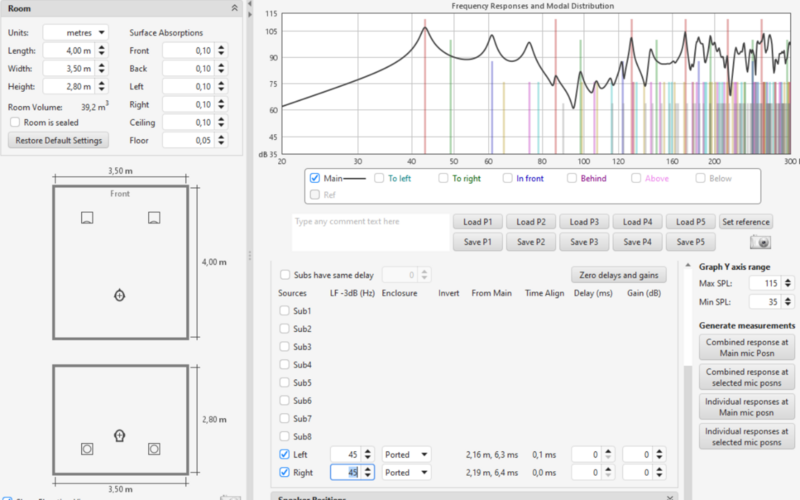Image resolution: width=800 pixels, height=500 pixels.
Task: Click the listener head icon in elevation view
Action: point(120,436)
